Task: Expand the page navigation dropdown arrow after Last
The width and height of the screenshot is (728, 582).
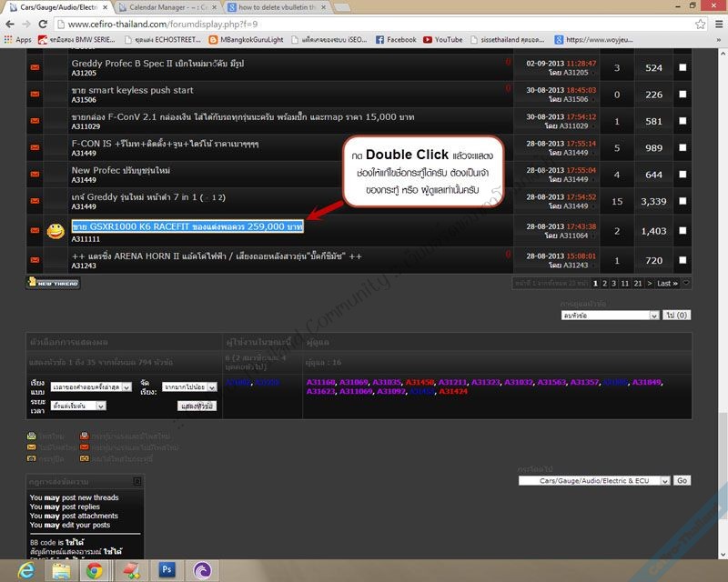Action: [686, 284]
